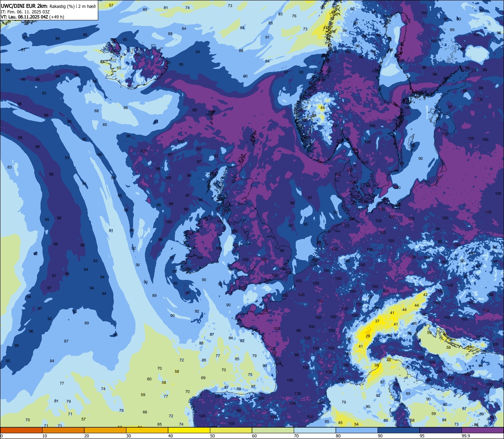Screen dimensions: 504x439
Task: Select the 30–40 legend color segment
Action: coord(147,430)
